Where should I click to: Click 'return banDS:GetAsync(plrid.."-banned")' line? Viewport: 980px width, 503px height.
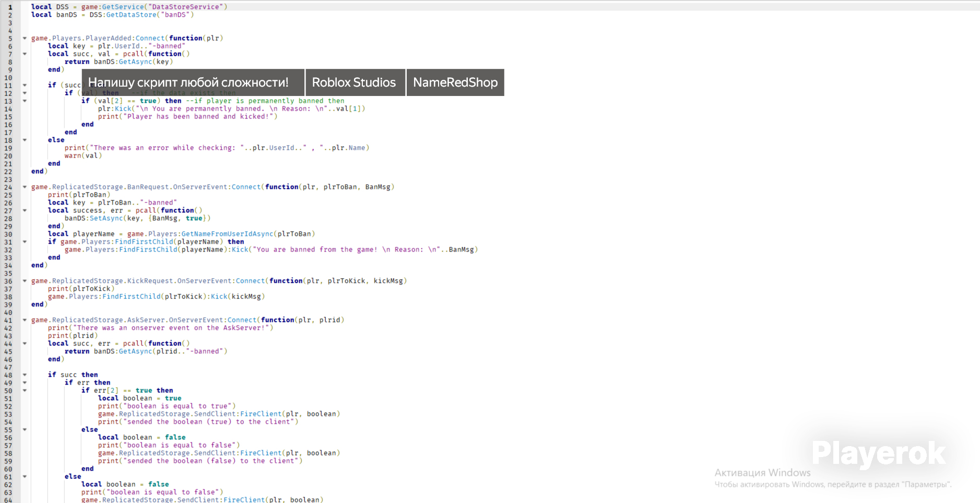click(146, 351)
